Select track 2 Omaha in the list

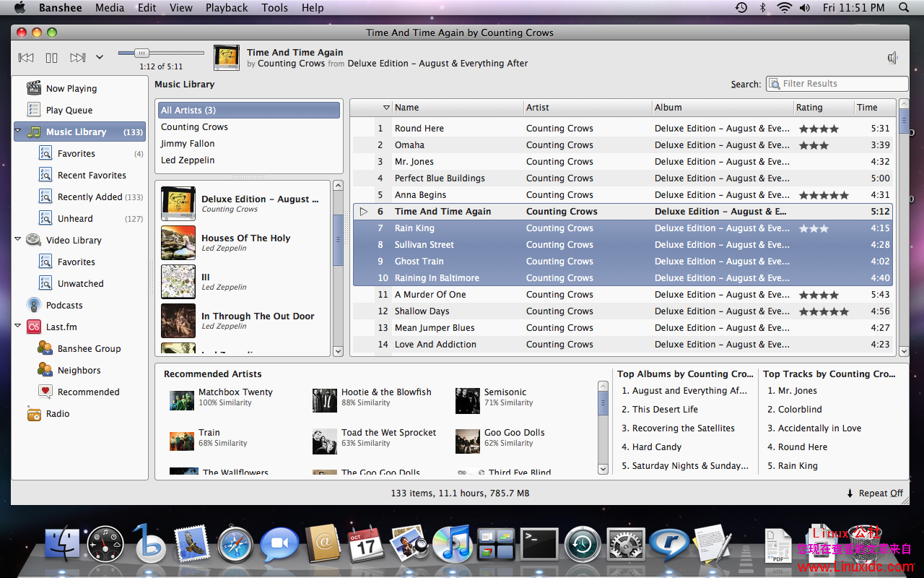pos(622,145)
